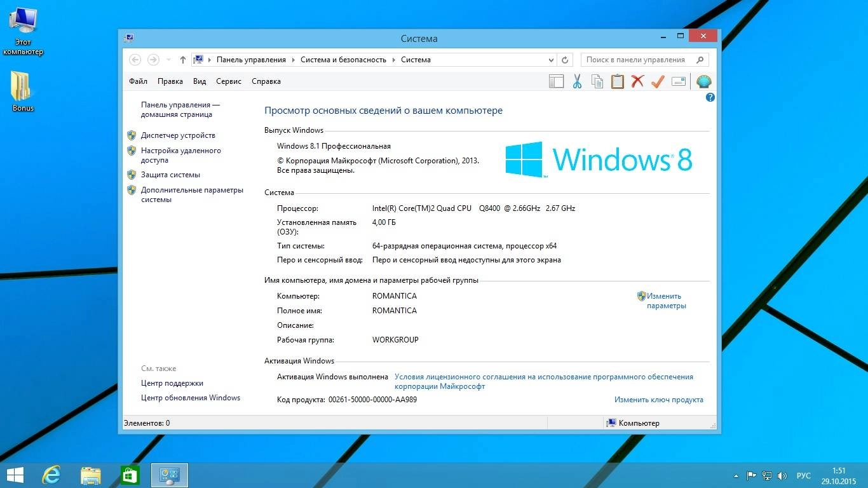The height and width of the screenshot is (488, 868).
Task: Click the WORKGROUP value
Action: click(395, 340)
